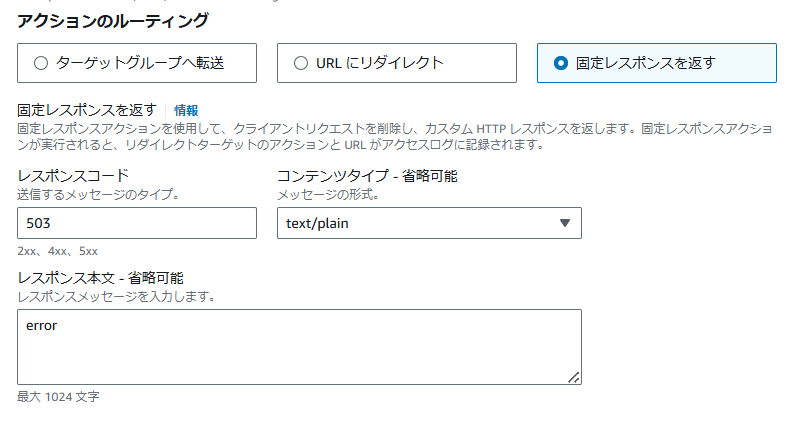Viewport: 796px width, 425px height.
Task: Select 固定レスポンスを返す radio option
Action: pyautogui.click(x=657, y=63)
